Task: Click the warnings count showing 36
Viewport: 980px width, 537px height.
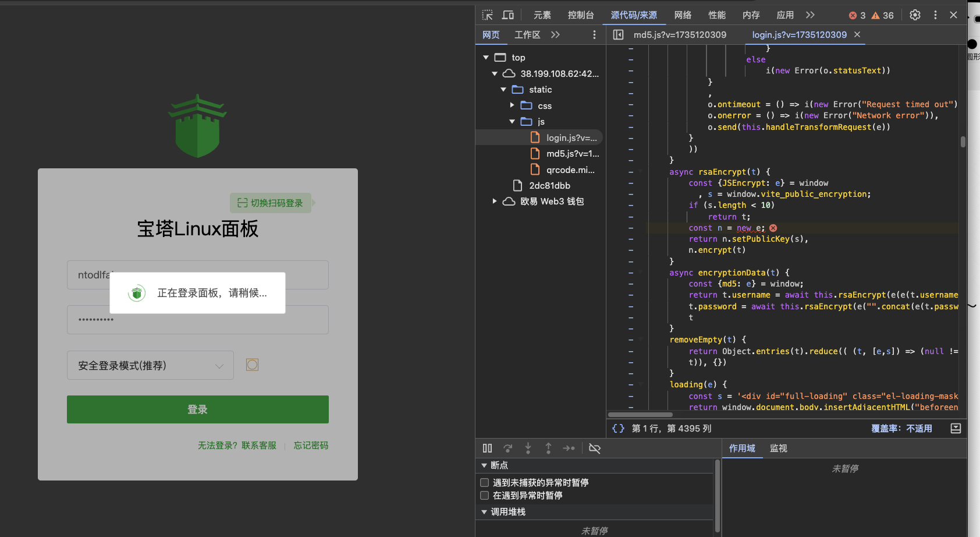Action: 882,16
